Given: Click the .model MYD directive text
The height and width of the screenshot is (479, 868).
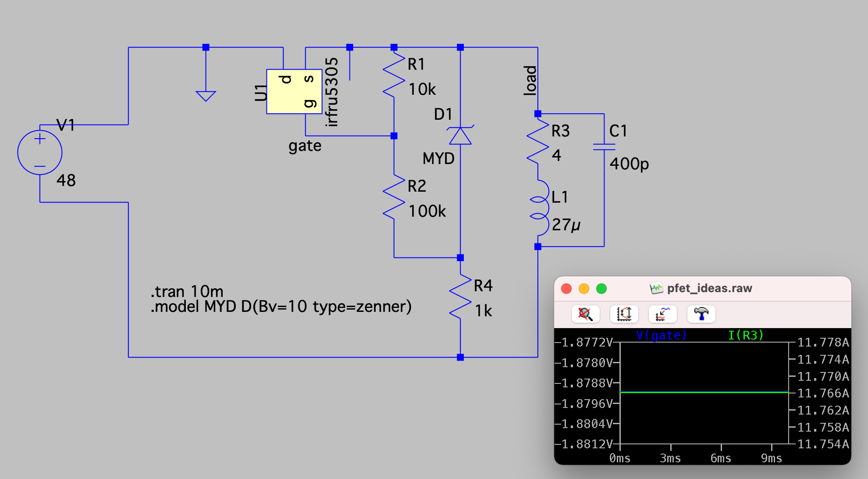Looking at the screenshot, I should pyautogui.click(x=281, y=307).
